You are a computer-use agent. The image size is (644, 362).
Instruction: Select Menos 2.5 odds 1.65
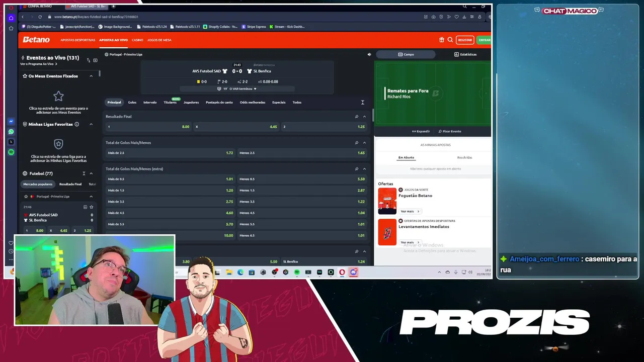click(302, 153)
